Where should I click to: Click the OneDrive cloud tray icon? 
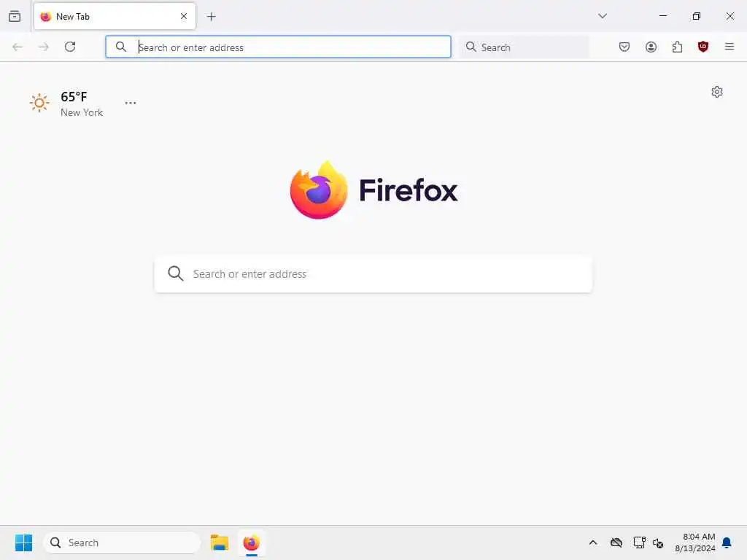coord(616,542)
